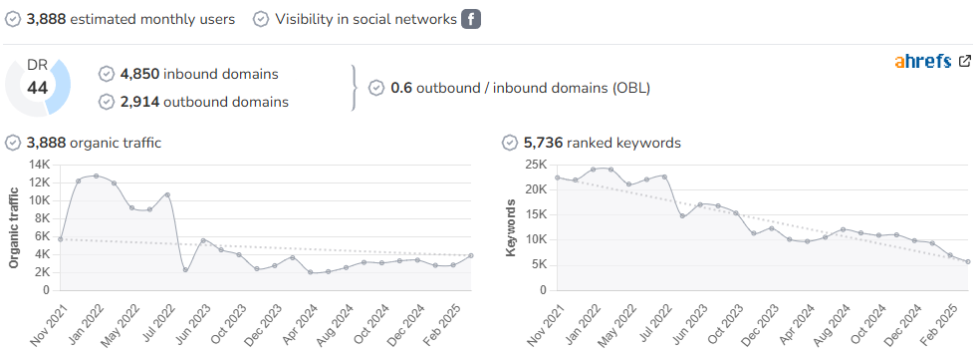
Task: Click the final keywords chart data point
Action: 967,261
